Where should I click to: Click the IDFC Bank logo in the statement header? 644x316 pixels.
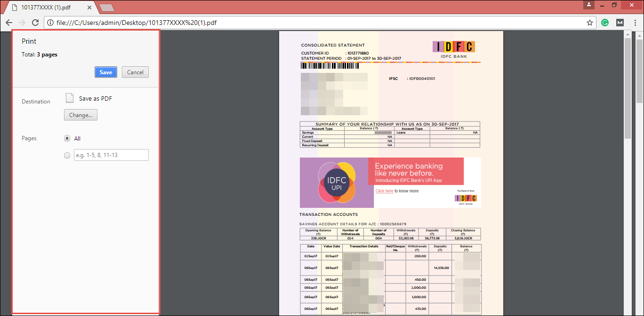(x=454, y=50)
